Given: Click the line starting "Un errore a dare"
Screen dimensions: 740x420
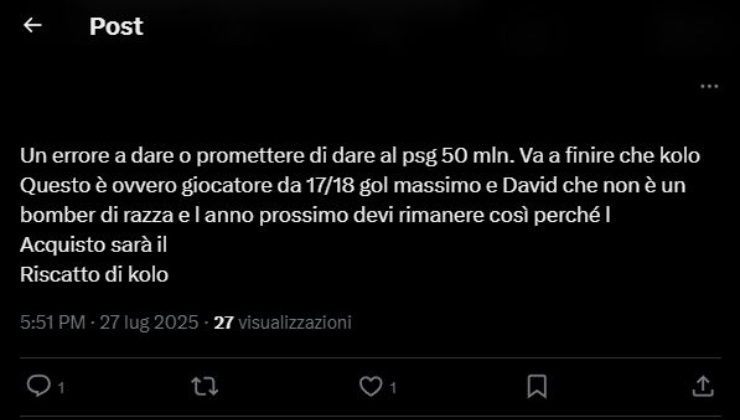Looking at the screenshot, I should [x=360, y=156].
